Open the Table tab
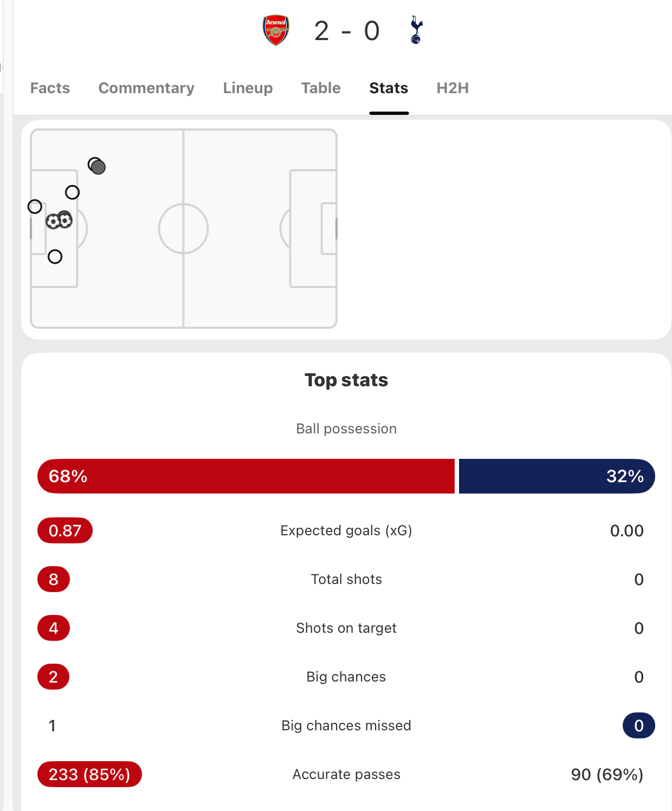The height and width of the screenshot is (811, 672). pos(321,88)
